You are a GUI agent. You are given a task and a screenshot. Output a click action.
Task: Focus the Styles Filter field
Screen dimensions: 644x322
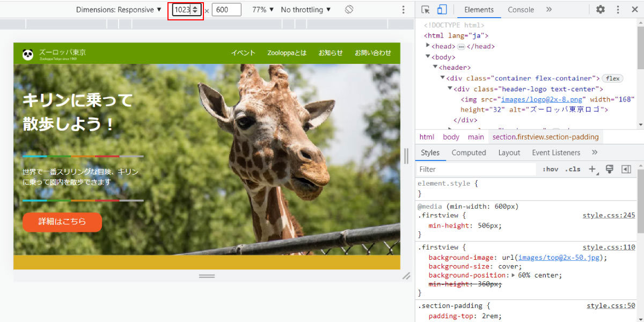coord(477,169)
